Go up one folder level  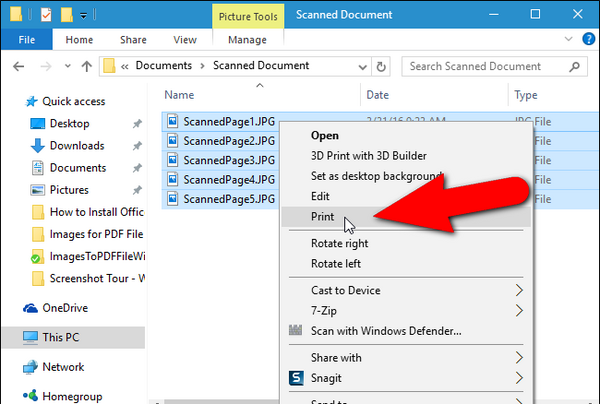point(87,67)
